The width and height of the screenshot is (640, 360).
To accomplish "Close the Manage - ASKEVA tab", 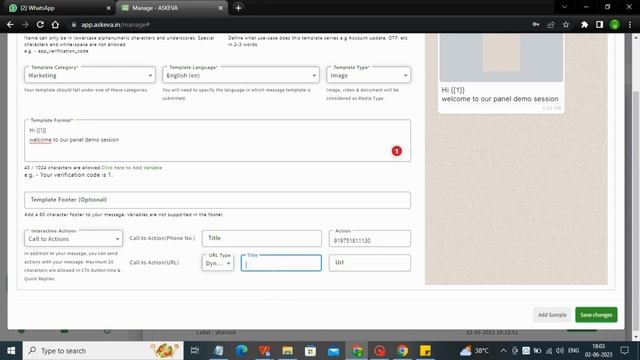I will click(220, 8).
